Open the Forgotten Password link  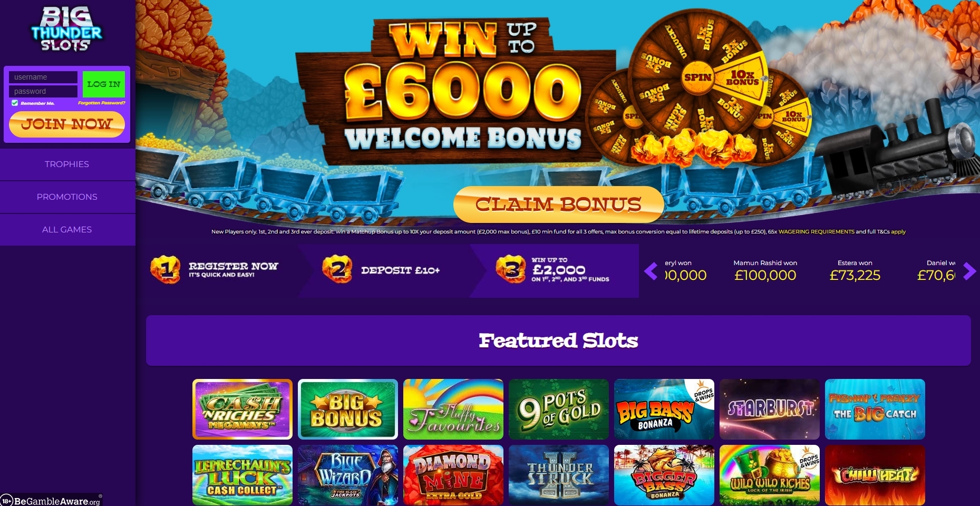(x=102, y=103)
